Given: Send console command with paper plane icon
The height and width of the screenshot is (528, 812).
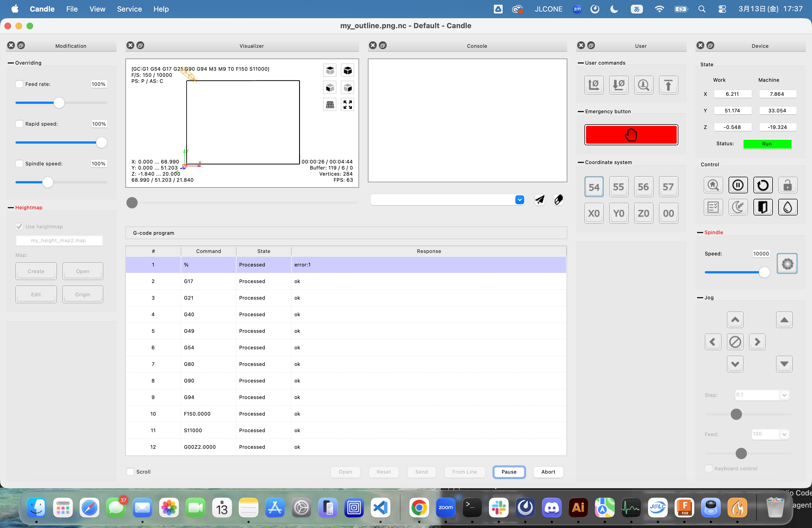Looking at the screenshot, I should (x=539, y=200).
